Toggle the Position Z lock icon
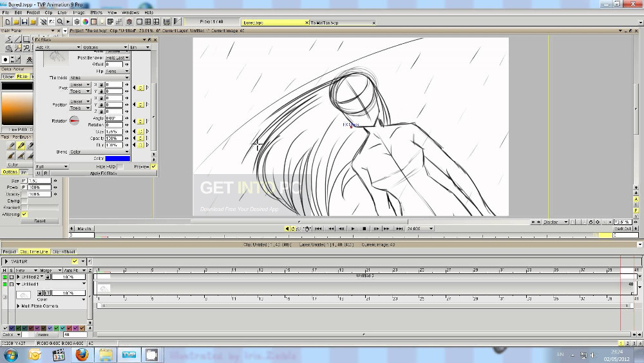This screenshot has height=363, width=644. tap(101, 112)
